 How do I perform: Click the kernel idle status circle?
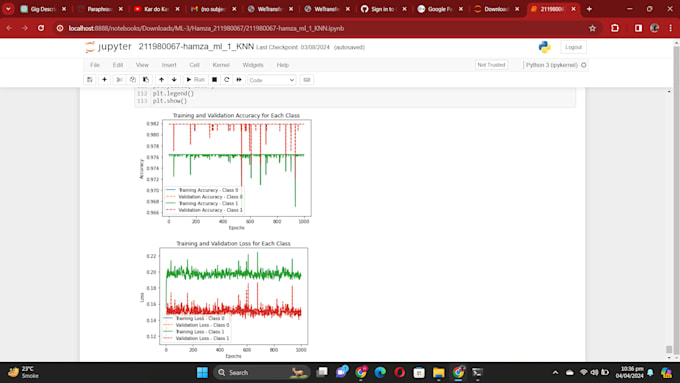click(584, 65)
